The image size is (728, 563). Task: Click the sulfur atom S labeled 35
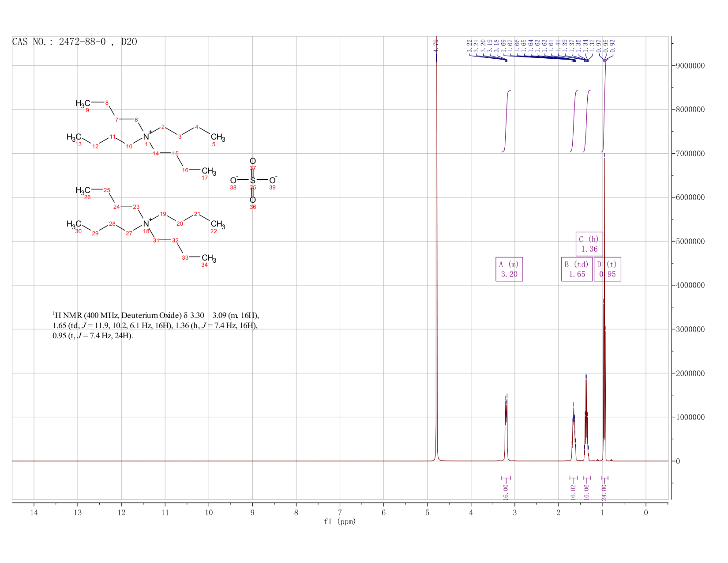(253, 181)
